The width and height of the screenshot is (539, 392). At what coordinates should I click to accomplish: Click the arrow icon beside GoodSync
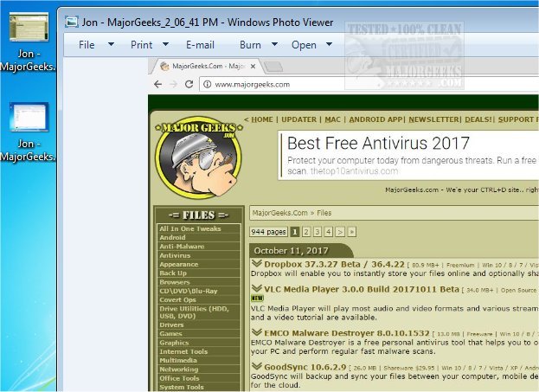click(256, 367)
